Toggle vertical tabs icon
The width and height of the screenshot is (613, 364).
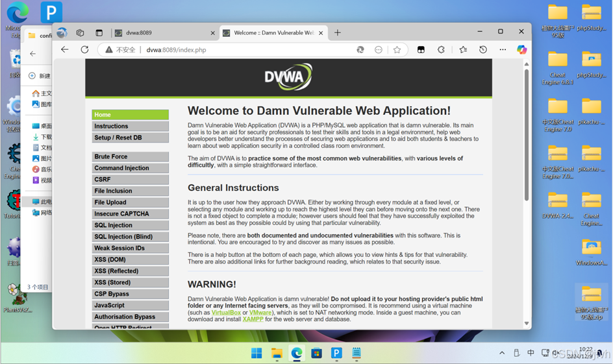pyautogui.click(x=99, y=33)
